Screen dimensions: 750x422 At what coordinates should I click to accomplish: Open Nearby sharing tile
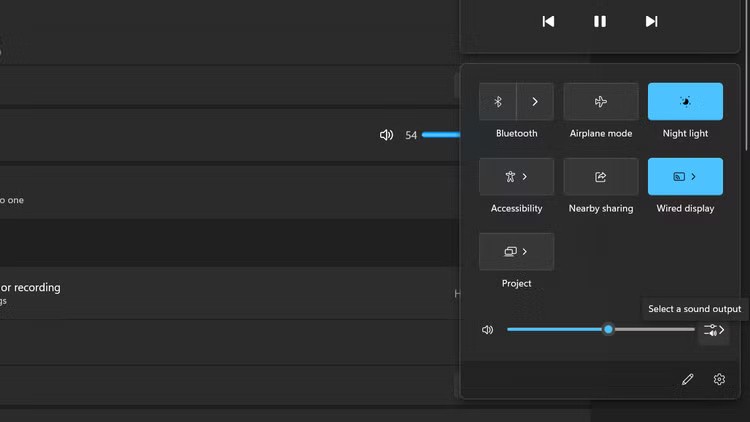[601, 177]
